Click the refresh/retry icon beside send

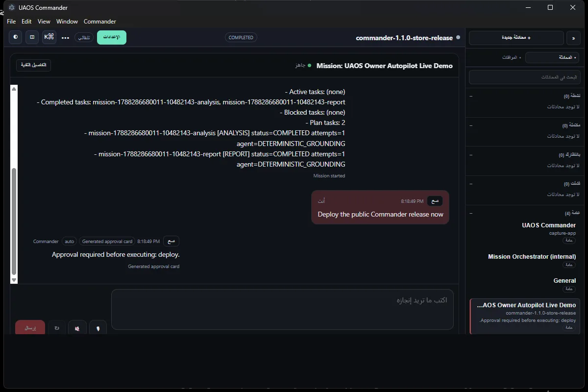pyautogui.click(x=57, y=328)
